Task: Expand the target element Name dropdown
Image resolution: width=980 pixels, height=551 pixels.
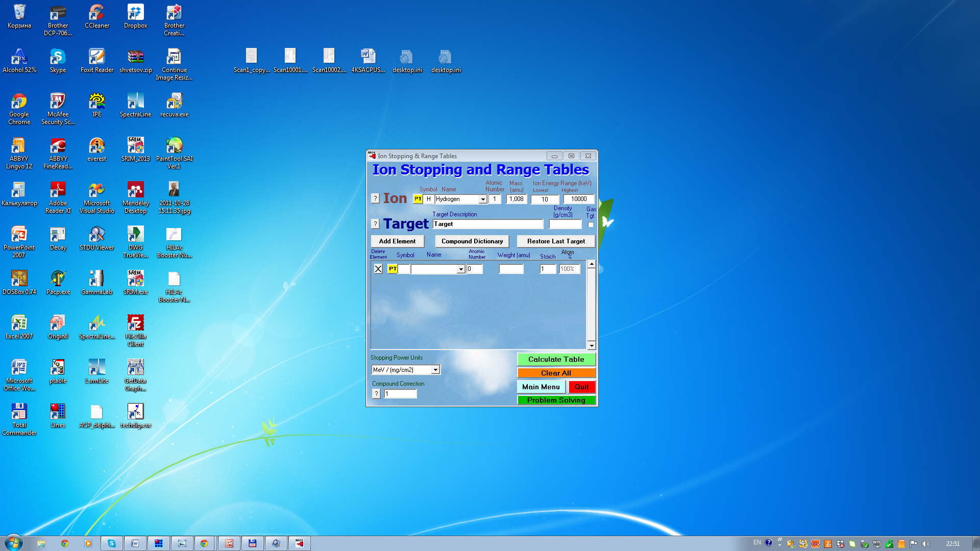Action: pyautogui.click(x=460, y=269)
